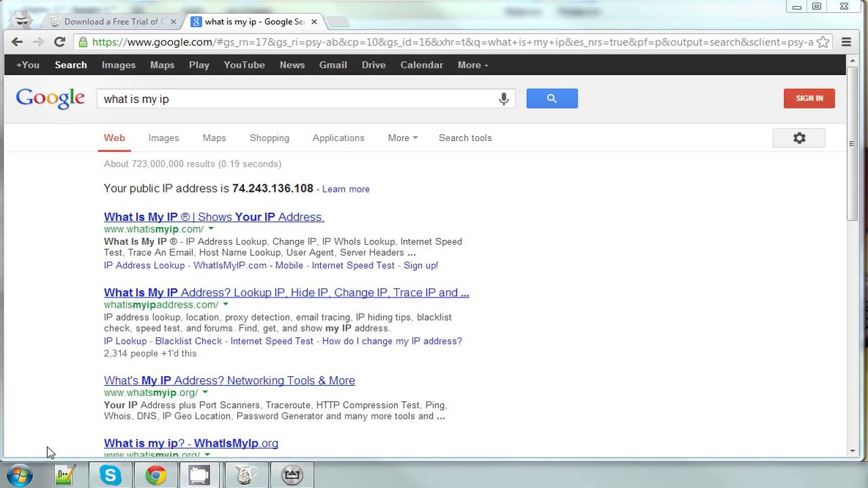
Task: Switch to Shopping results tab
Action: click(x=269, y=138)
